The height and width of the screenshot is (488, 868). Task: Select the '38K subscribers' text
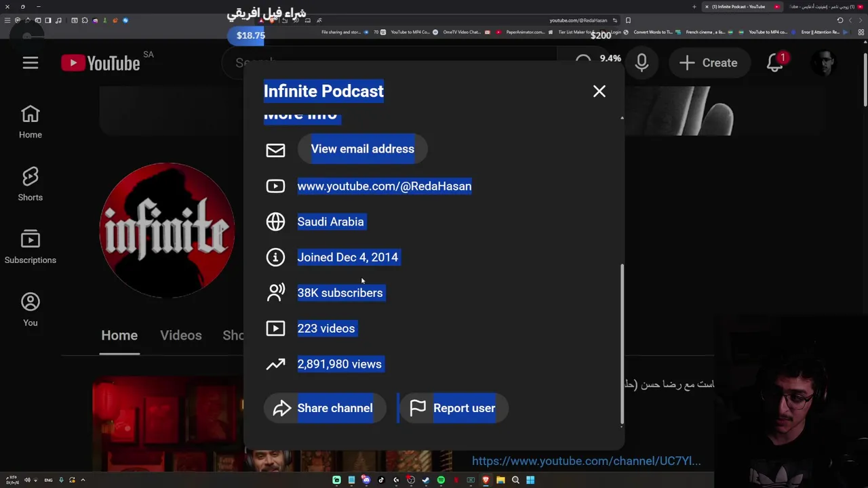pyautogui.click(x=340, y=293)
